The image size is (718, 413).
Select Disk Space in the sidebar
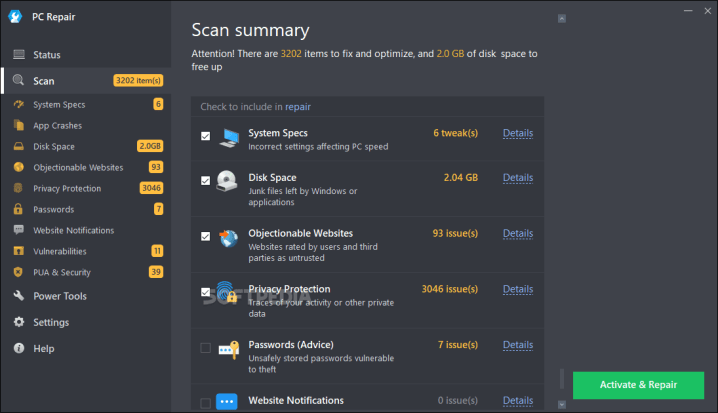(86, 147)
